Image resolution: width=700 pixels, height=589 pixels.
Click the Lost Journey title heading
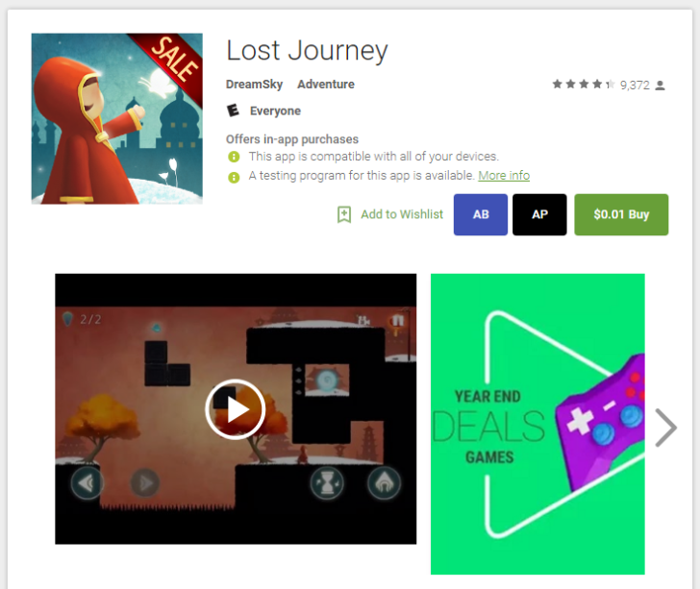[307, 51]
